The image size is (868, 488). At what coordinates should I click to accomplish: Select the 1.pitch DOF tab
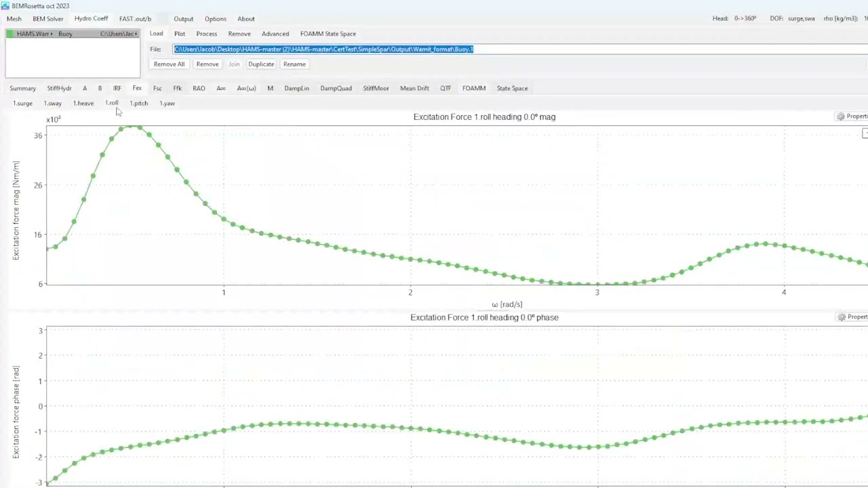click(x=139, y=104)
